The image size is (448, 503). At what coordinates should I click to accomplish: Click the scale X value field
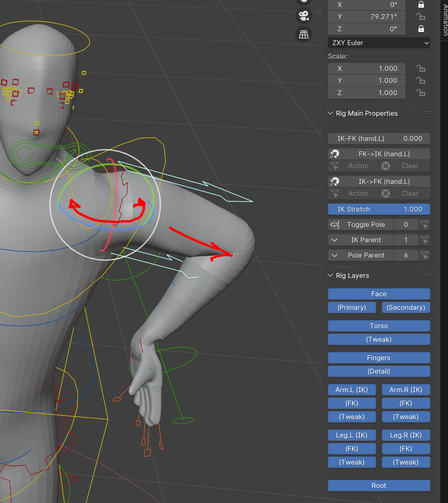point(367,68)
